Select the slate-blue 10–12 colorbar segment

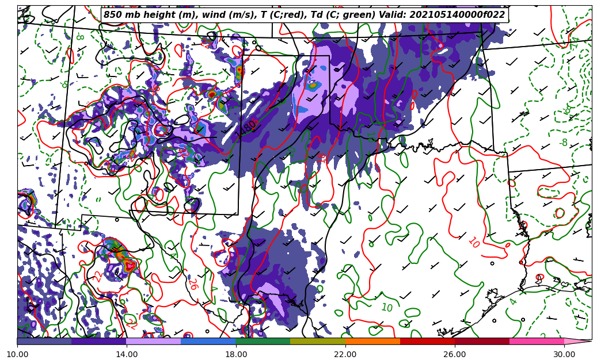[x=44, y=341]
